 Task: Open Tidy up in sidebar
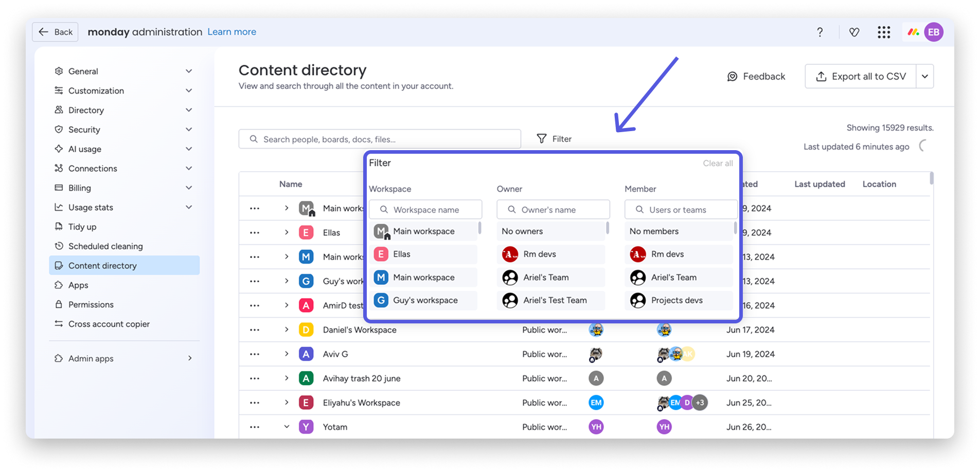coord(124,227)
